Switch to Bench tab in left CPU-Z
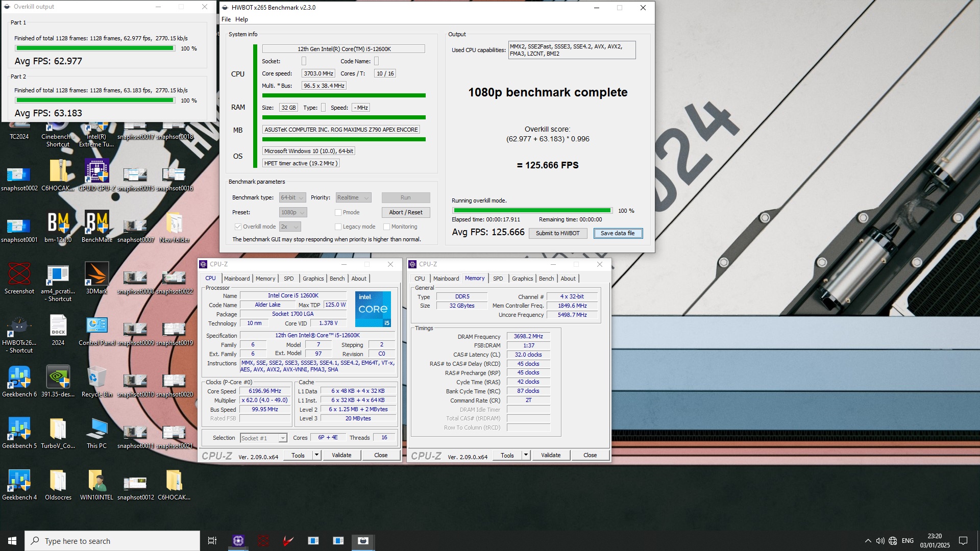The height and width of the screenshot is (551, 980). (x=337, y=279)
